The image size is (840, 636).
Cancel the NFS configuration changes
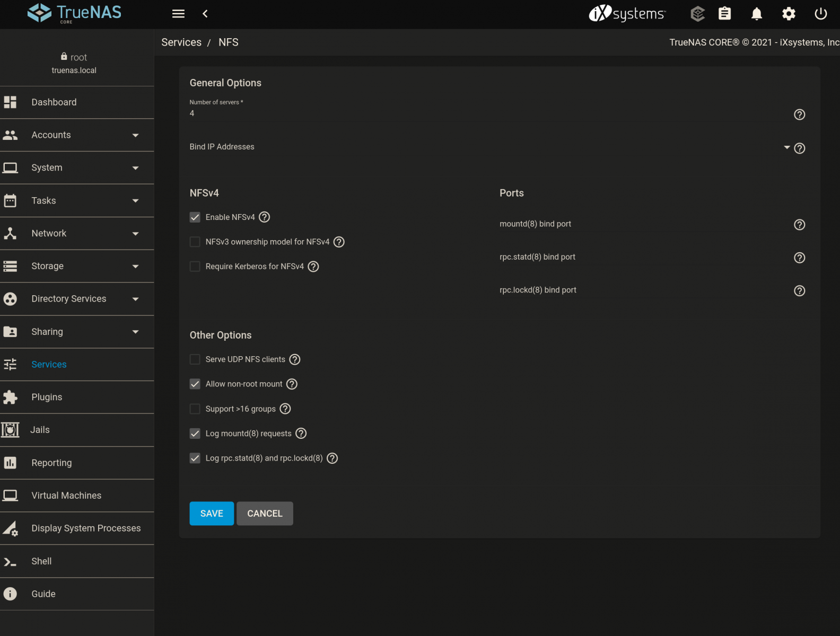(265, 514)
